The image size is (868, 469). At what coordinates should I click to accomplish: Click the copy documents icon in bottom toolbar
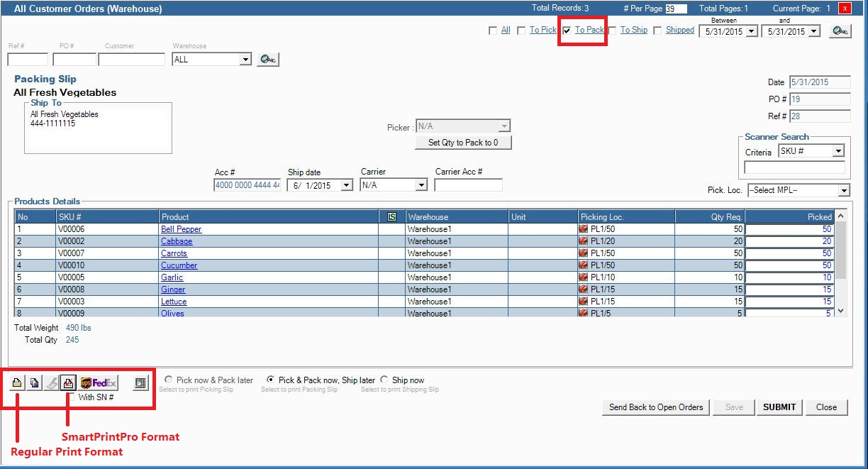click(x=34, y=383)
